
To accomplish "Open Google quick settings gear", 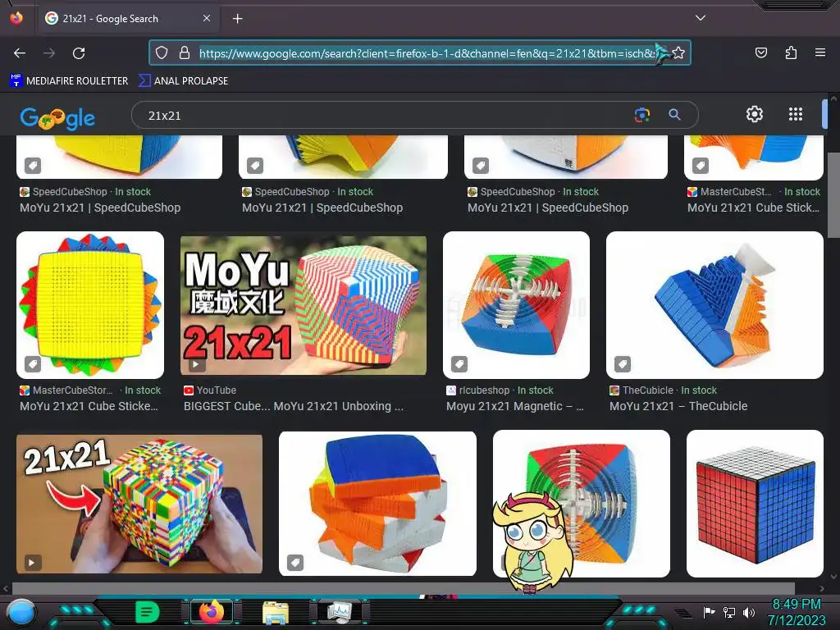I will (x=755, y=114).
